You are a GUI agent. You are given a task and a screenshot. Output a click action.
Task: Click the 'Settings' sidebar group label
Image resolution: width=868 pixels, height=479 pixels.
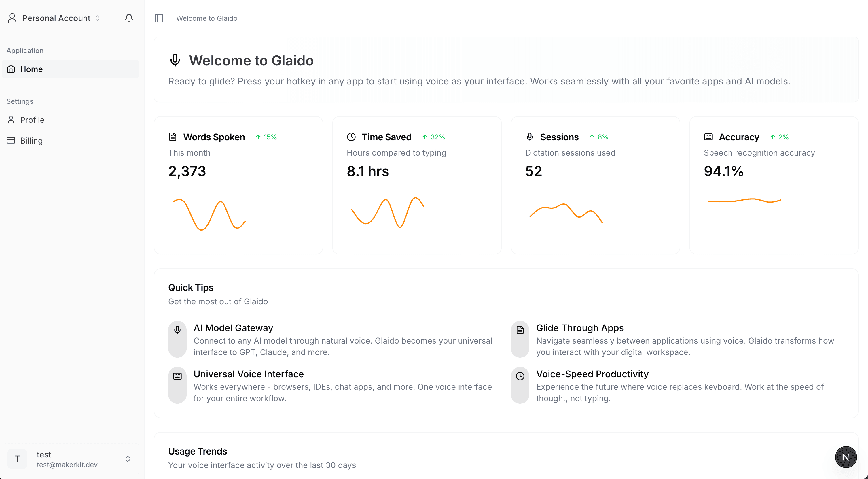20,101
